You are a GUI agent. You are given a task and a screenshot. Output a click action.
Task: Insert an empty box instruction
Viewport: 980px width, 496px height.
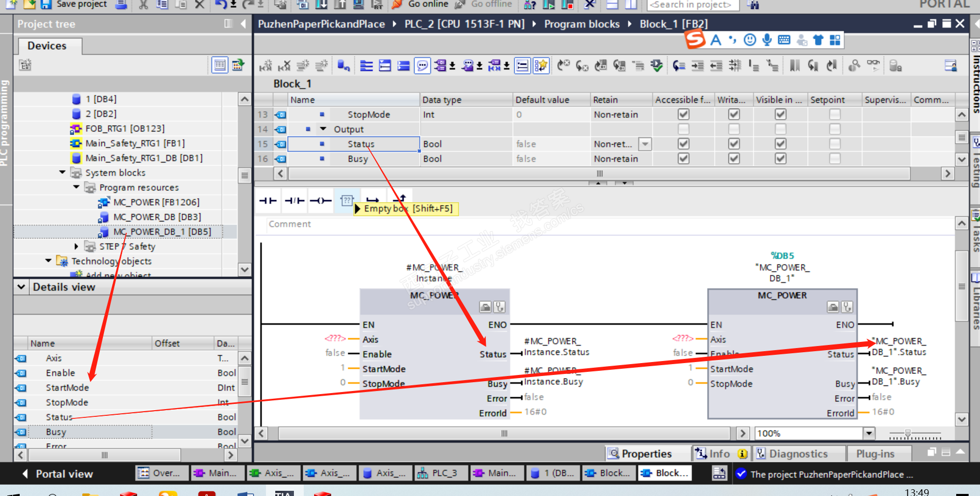[x=346, y=201]
